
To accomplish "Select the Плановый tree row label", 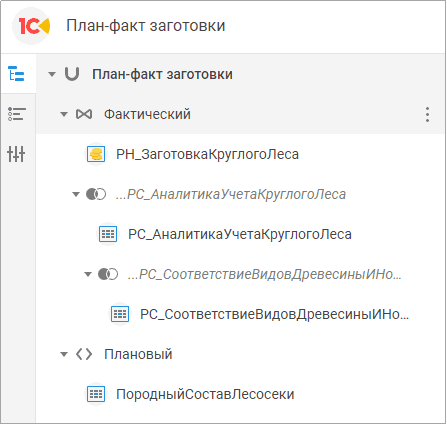I will point(138,354).
